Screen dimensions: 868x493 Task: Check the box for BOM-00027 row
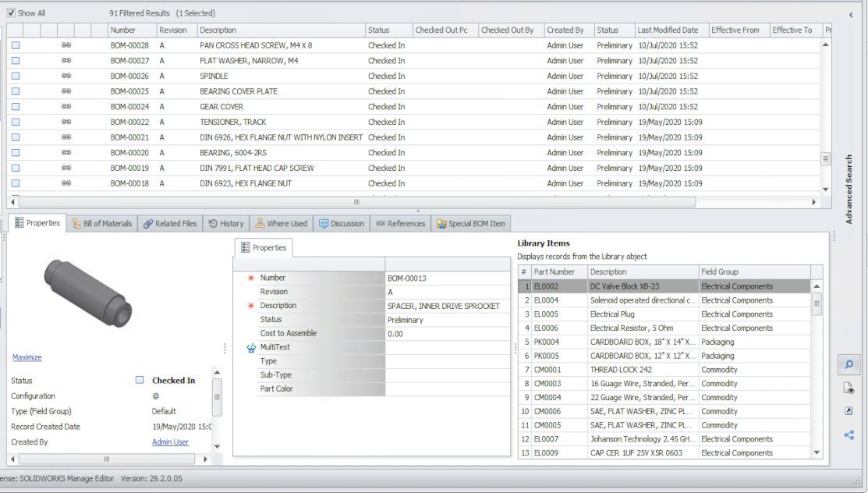pyautogui.click(x=16, y=60)
